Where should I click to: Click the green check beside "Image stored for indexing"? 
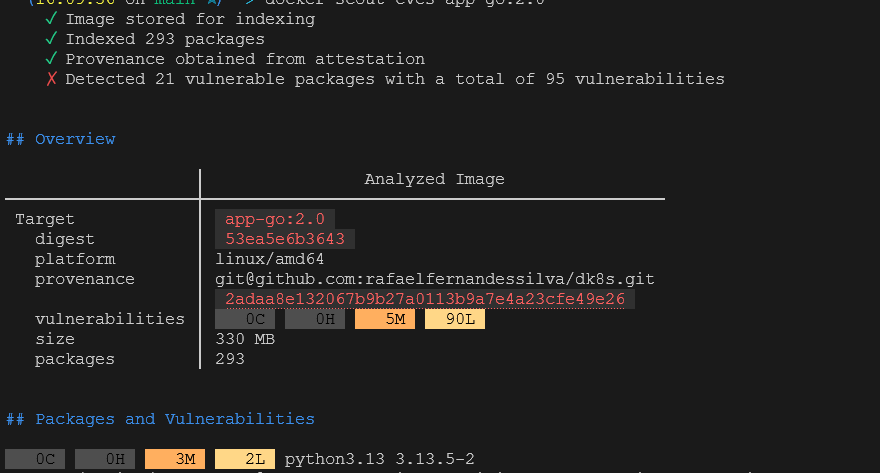[51, 19]
